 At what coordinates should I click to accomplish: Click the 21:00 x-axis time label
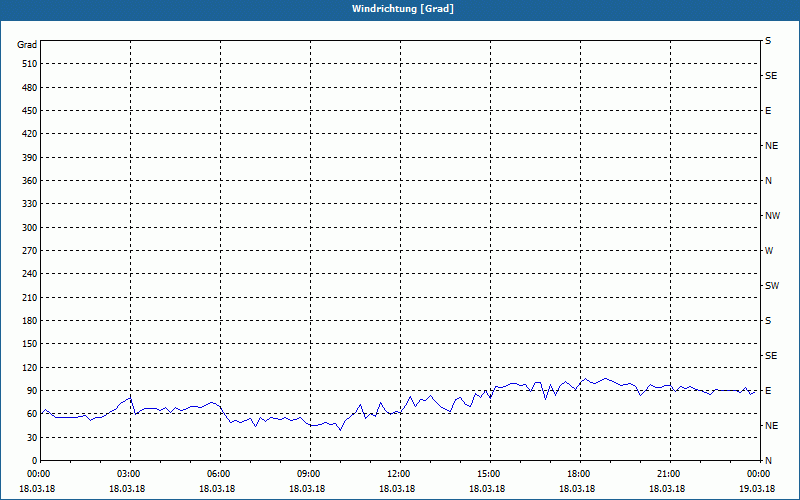670,474
